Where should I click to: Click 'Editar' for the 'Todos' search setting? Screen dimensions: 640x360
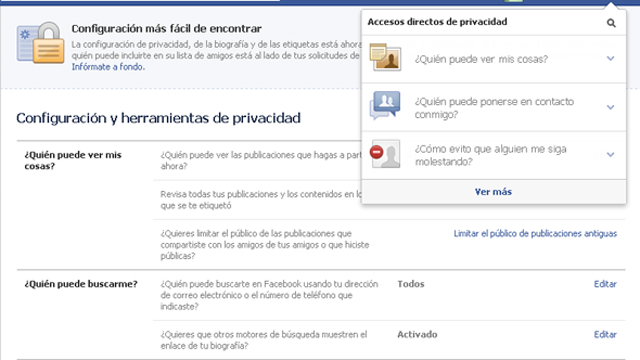point(605,284)
